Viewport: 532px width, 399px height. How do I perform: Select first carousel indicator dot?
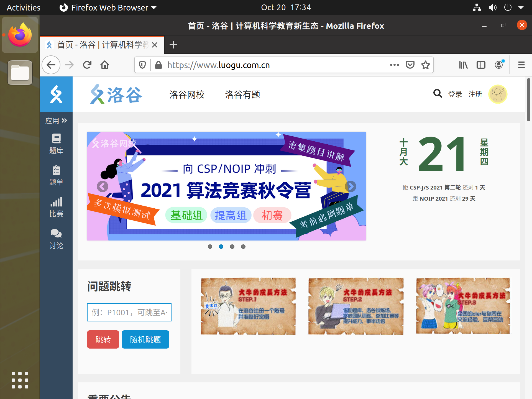[x=210, y=247]
